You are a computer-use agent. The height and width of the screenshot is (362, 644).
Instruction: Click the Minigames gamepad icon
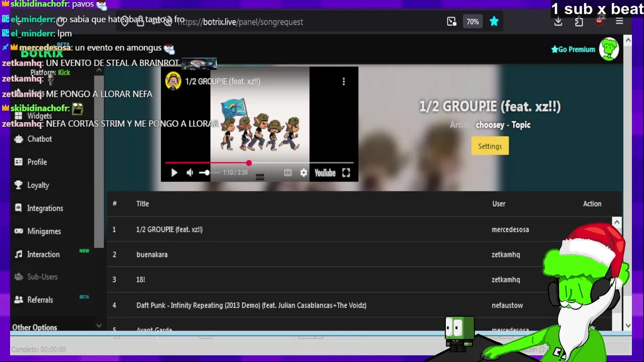19,231
